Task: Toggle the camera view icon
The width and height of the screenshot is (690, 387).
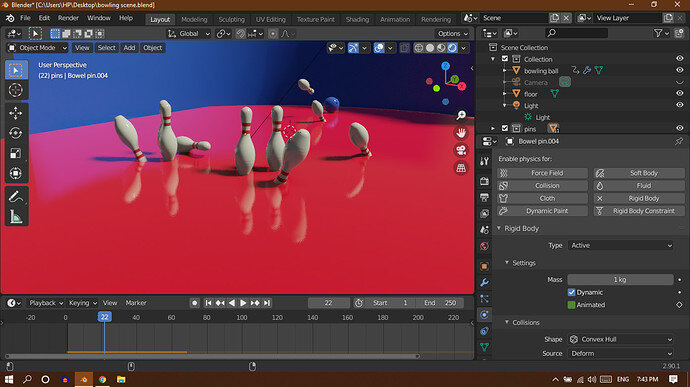Action: tap(461, 150)
